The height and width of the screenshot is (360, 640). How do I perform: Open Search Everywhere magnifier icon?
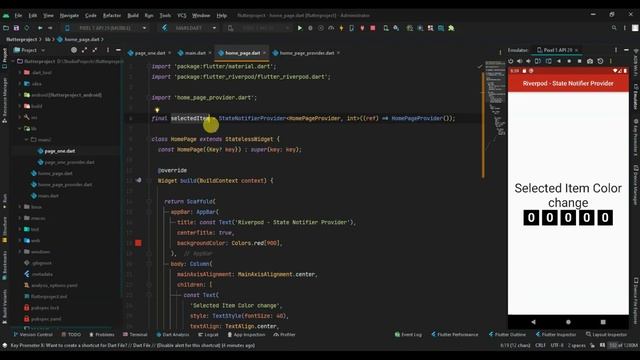[x=614, y=28]
